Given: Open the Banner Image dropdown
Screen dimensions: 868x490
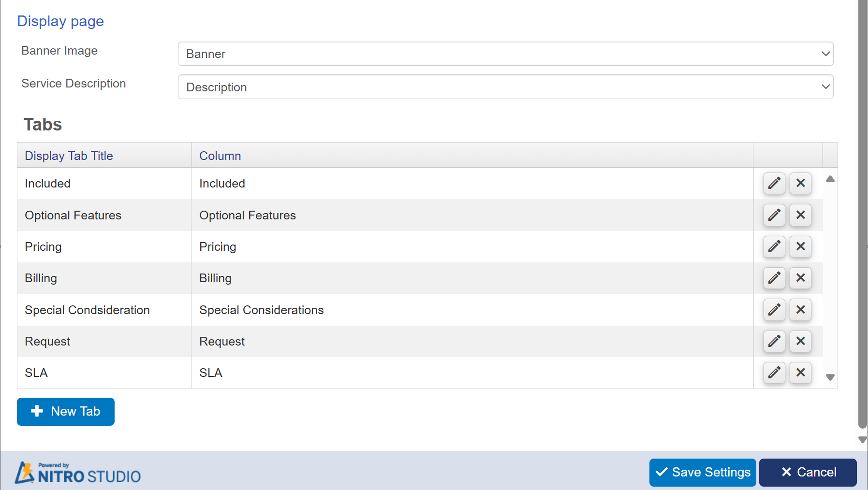Looking at the screenshot, I should 505,54.
